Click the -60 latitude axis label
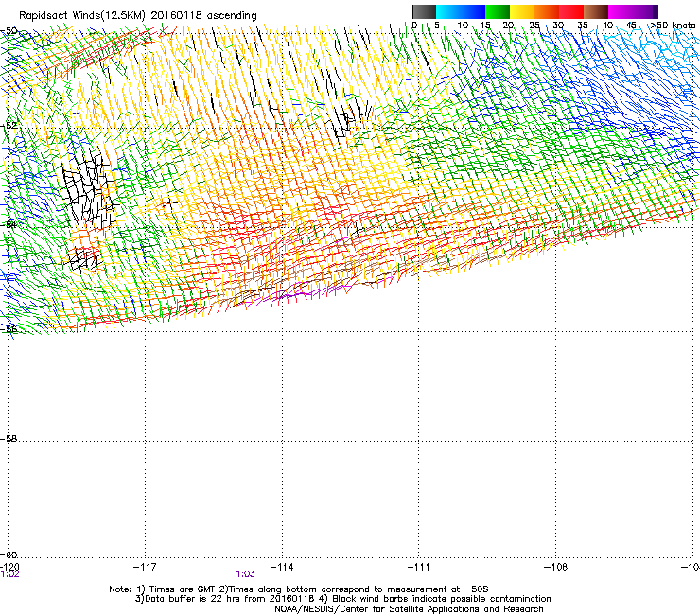 [9, 554]
